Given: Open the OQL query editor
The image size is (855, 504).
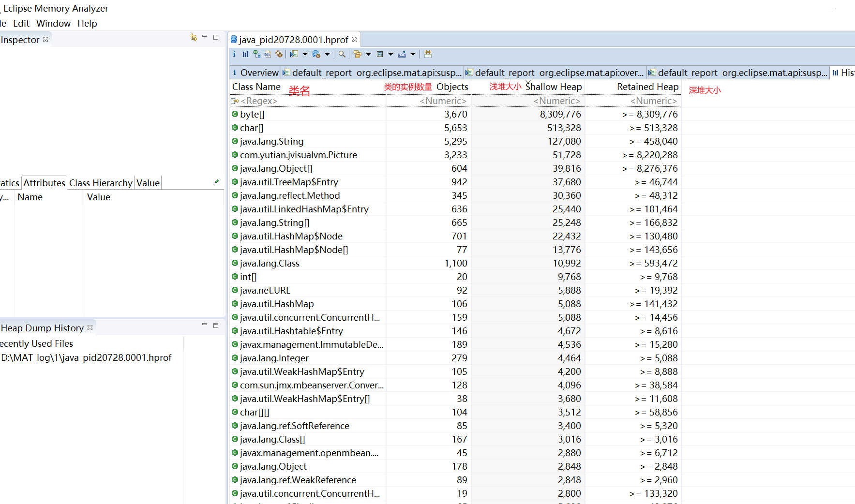Looking at the screenshot, I should (268, 54).
